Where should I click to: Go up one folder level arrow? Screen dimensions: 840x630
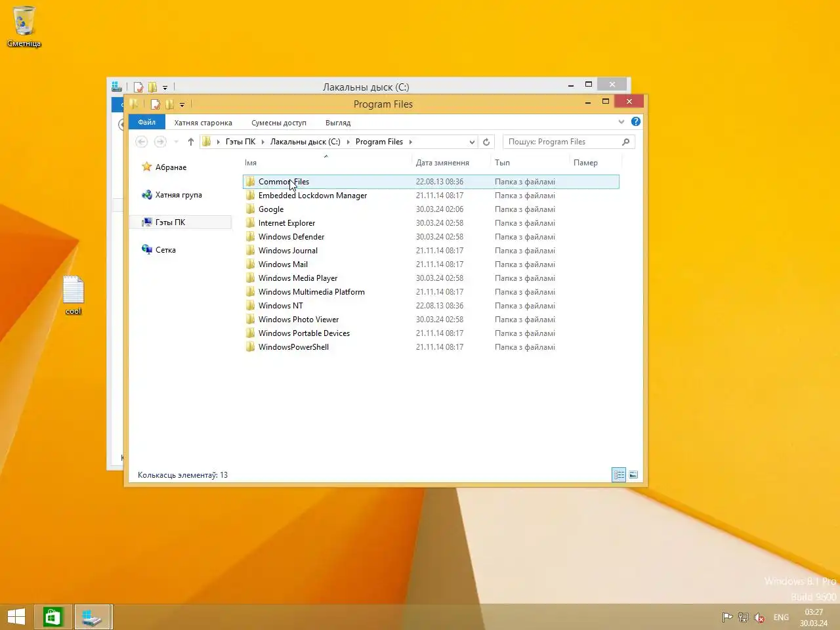191,142
